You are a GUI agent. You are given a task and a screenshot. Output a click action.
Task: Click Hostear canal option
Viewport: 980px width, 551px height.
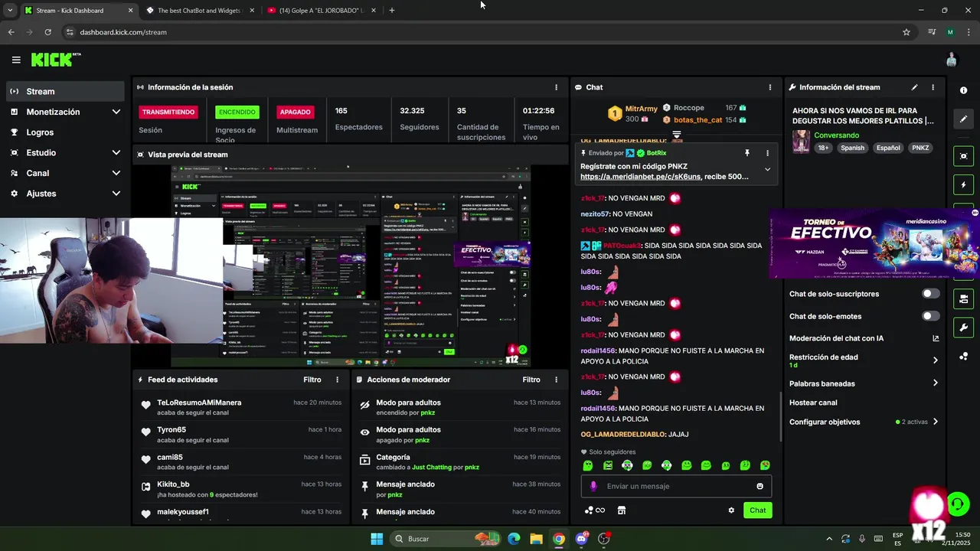point(813,403)
